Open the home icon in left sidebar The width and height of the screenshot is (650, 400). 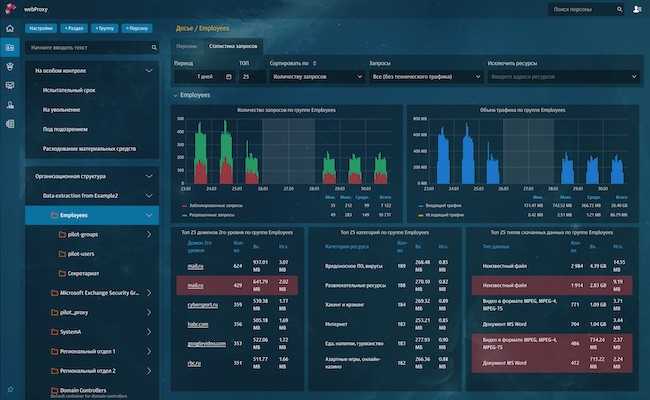(x=10, y=29)
